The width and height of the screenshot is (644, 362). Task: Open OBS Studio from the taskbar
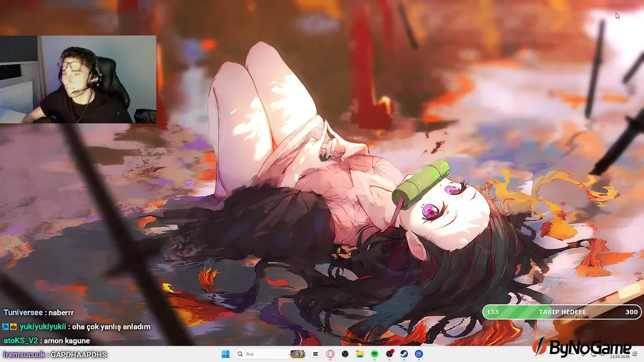coord(345,354)
